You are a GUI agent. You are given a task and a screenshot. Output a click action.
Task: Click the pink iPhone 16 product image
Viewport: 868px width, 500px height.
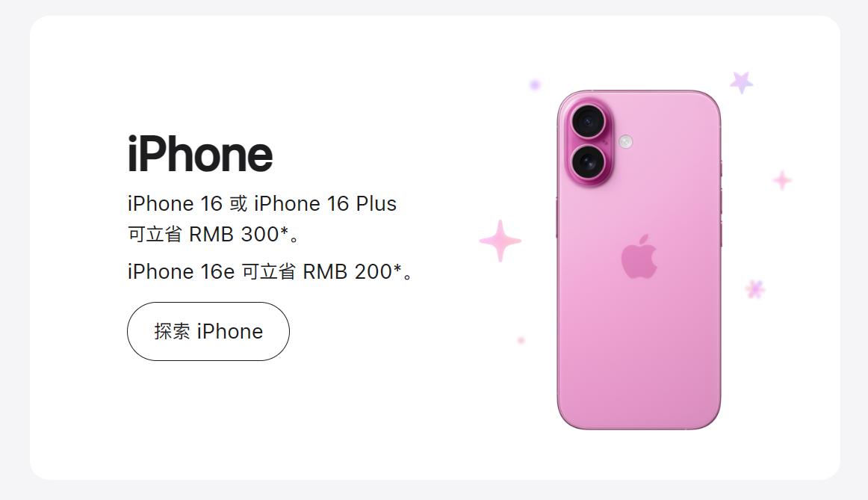click(639, 259)
